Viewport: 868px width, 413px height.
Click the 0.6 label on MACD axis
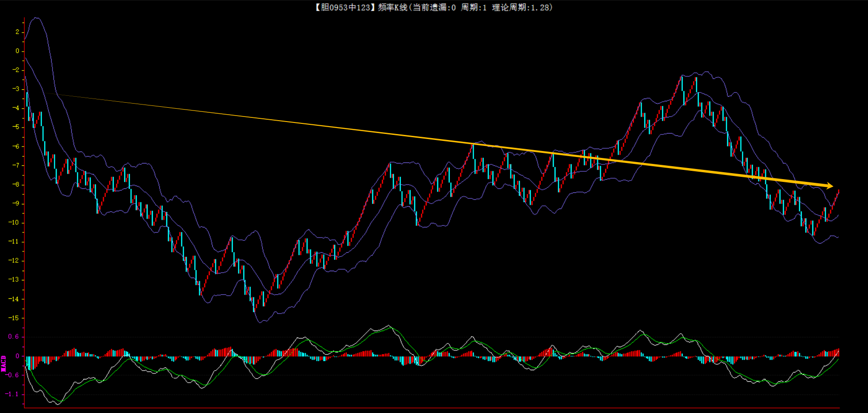[14, 337]
